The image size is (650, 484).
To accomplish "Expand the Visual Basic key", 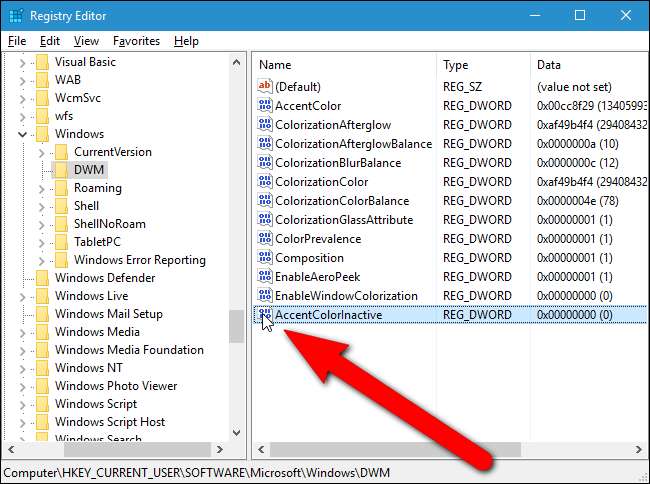I will (x=21, y=62).
